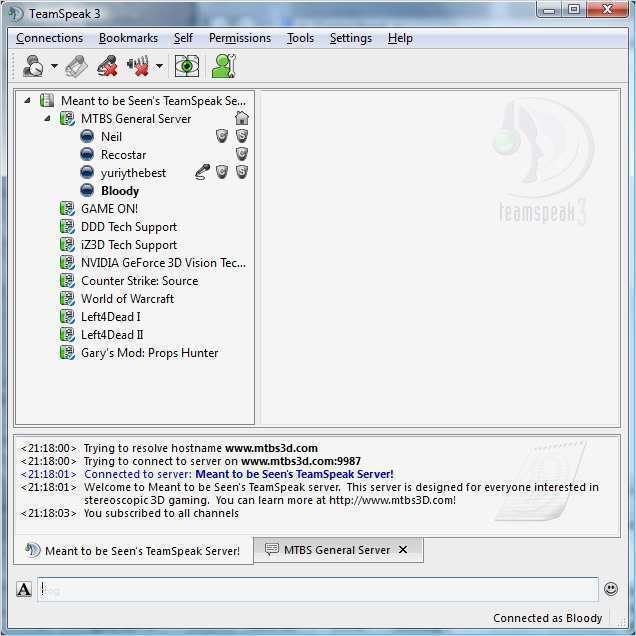The image size is (636, 636).
Task: Select the server icon beside Meant to be Seen's
Action: coord(47,100)
